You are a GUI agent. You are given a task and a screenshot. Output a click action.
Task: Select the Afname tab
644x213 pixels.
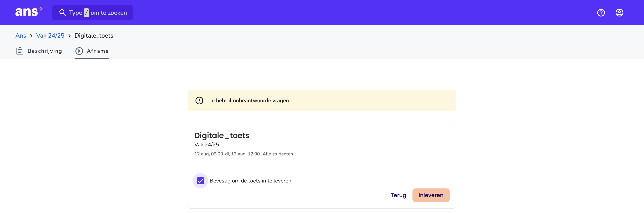coord(92,51)
